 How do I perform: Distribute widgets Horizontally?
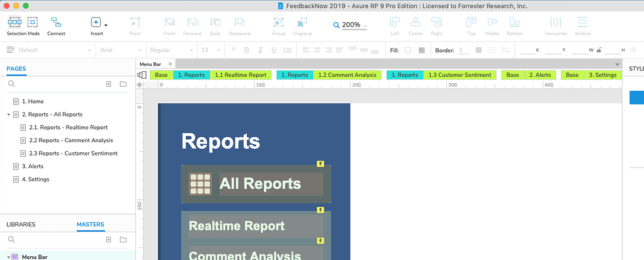pos(556,22)
